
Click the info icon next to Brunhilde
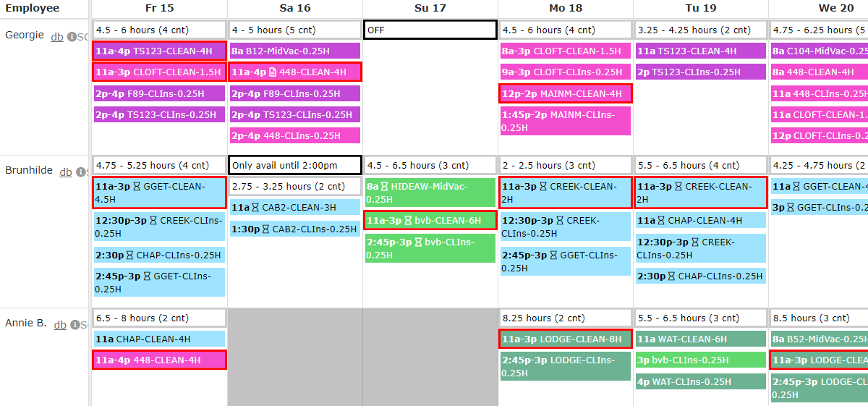pos(82,172)
